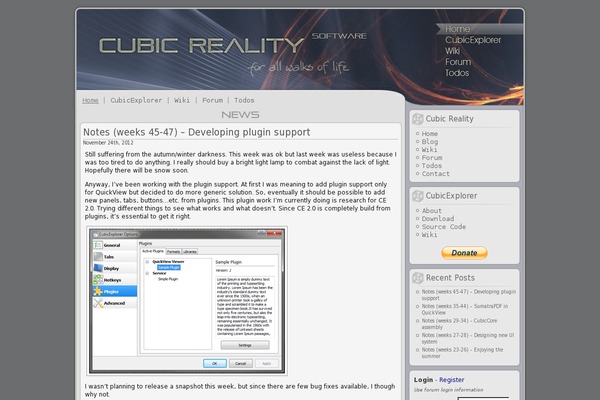This screenshot has width=600, height=400.
Task: Open recent post 'Notes (weeks 45-47) – Developing plugin support'
Action: 469,295
